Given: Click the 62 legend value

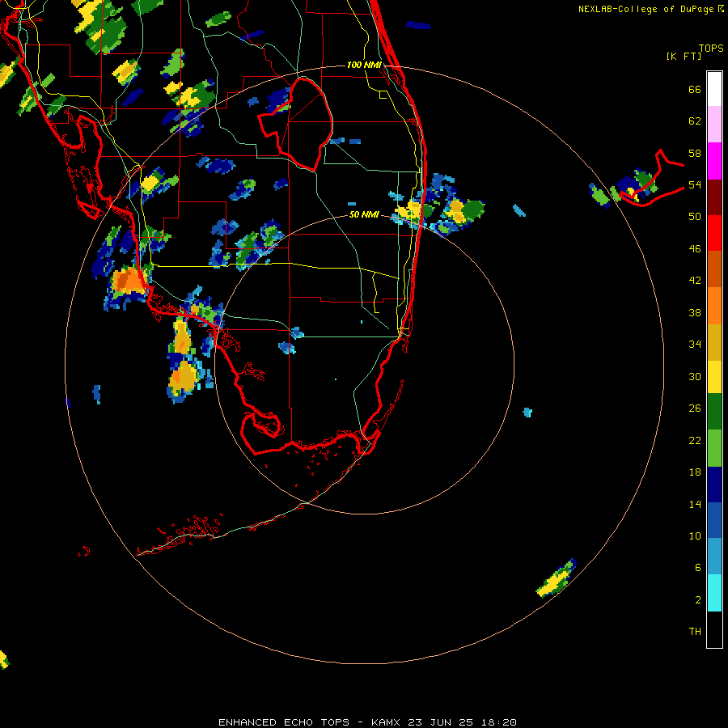Looking at the screenshot, I should 695,121.
